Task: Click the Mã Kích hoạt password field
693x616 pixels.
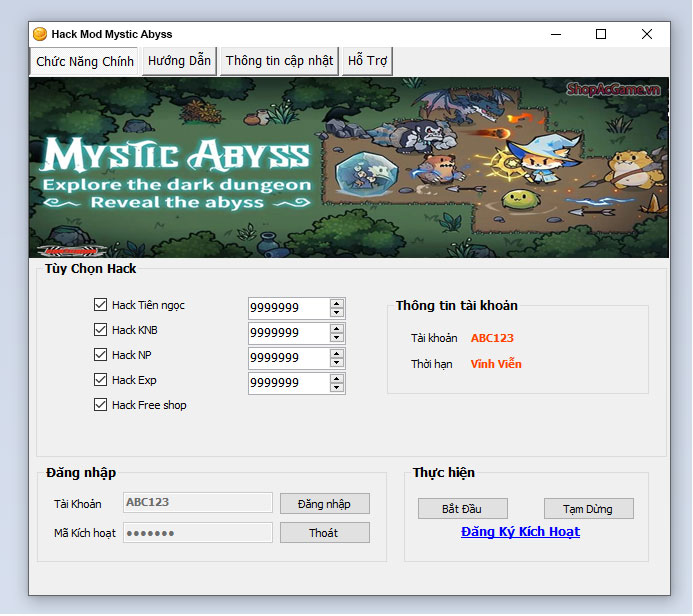Action: point(198,533)
